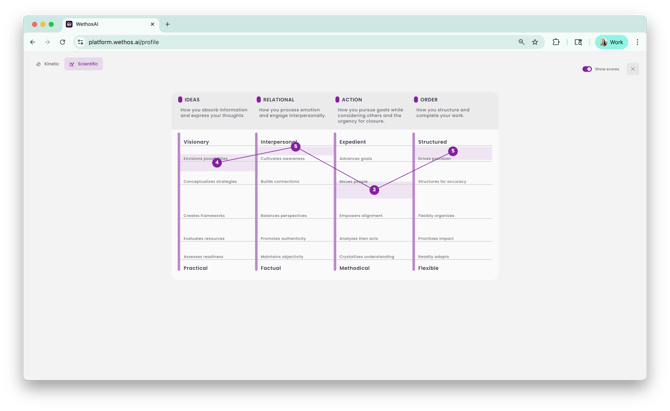Click the zoom magnifier in address bar
The width and height of the screenshot is (670, 411).
(521, 42)
